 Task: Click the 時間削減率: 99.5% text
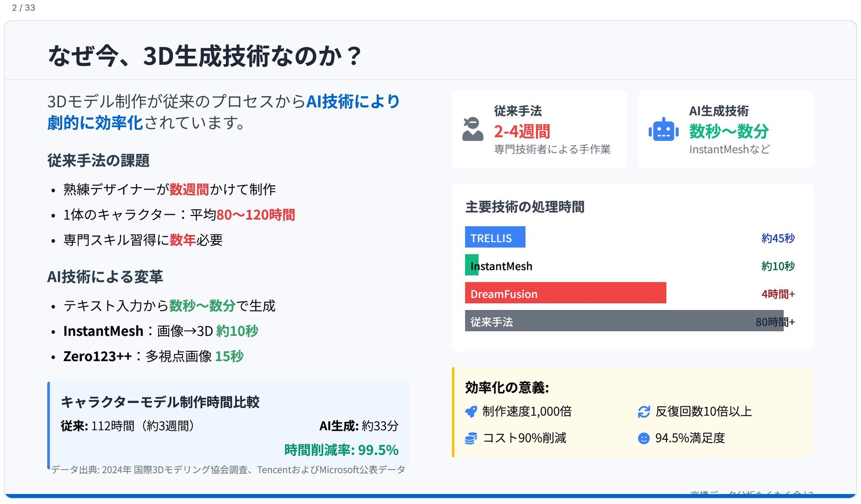tap(341, 450)
